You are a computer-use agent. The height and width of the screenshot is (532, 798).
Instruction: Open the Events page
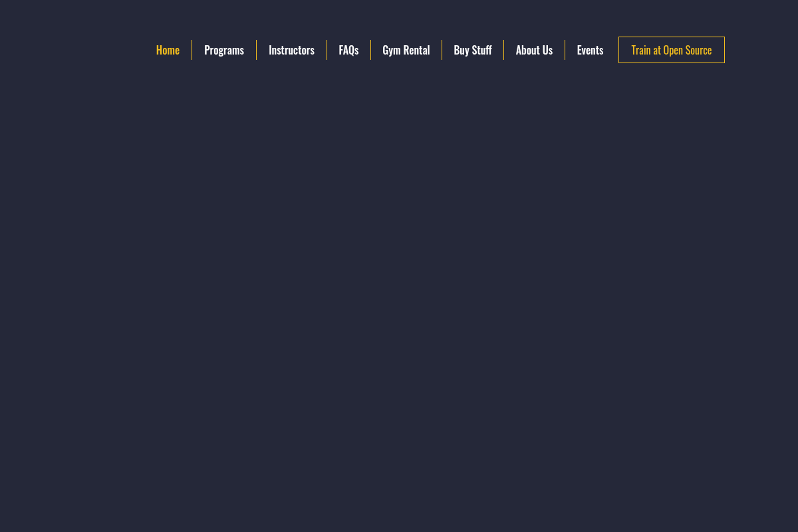tap(590, 50)
